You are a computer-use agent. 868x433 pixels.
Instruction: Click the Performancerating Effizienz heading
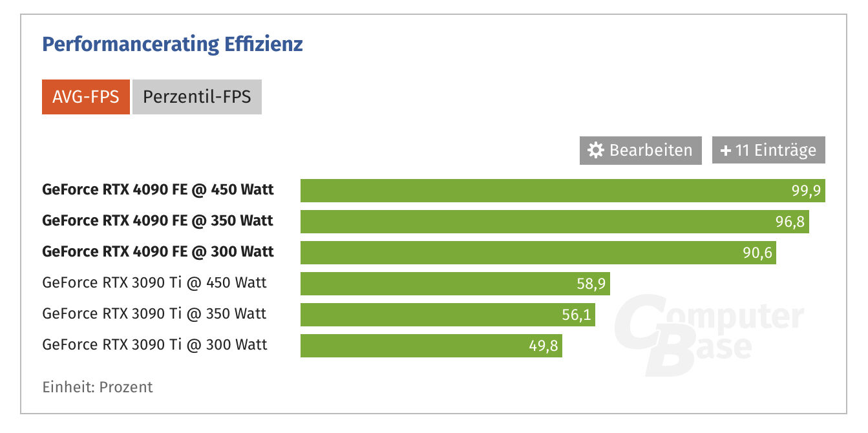click(x=173, y=45)
